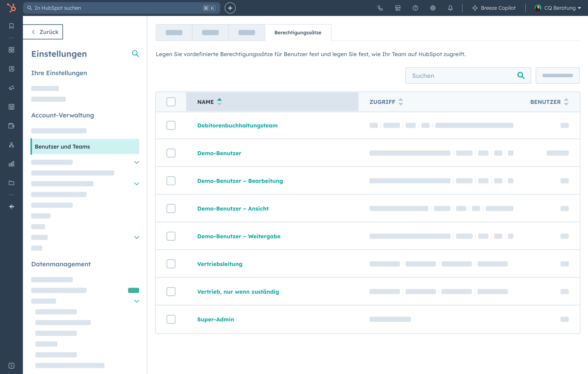This screenshot has height=374, width=588.
Task: Switch to the third placeholder tab
Action: click(x=247, y=33)
